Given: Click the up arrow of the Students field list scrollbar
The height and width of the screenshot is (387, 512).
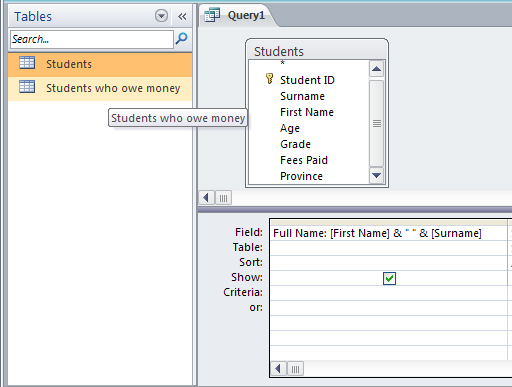Looking at the screenshot, I should (x=376, y=69).
